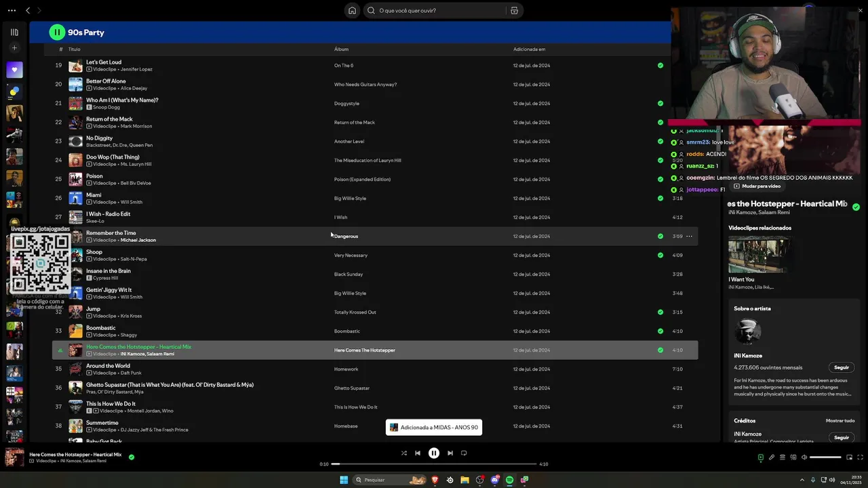Open iNi Kamoze artist photo

pos(747,332)
